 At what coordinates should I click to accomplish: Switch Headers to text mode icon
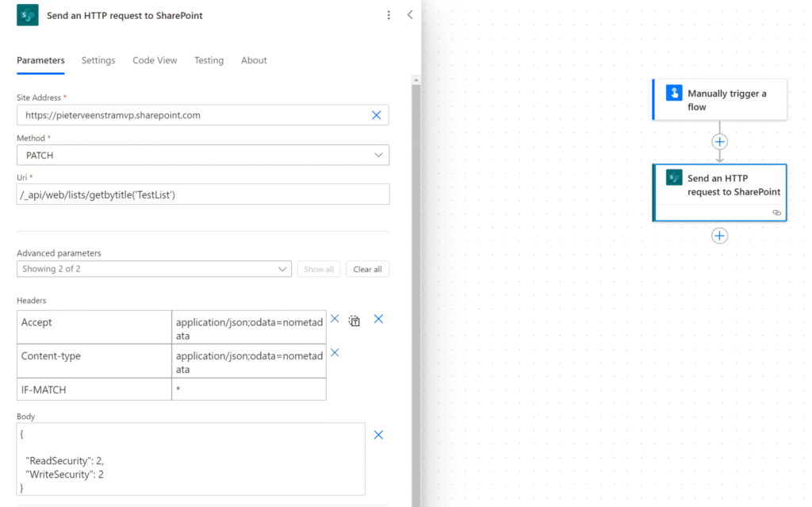click(x=354, y=321)
